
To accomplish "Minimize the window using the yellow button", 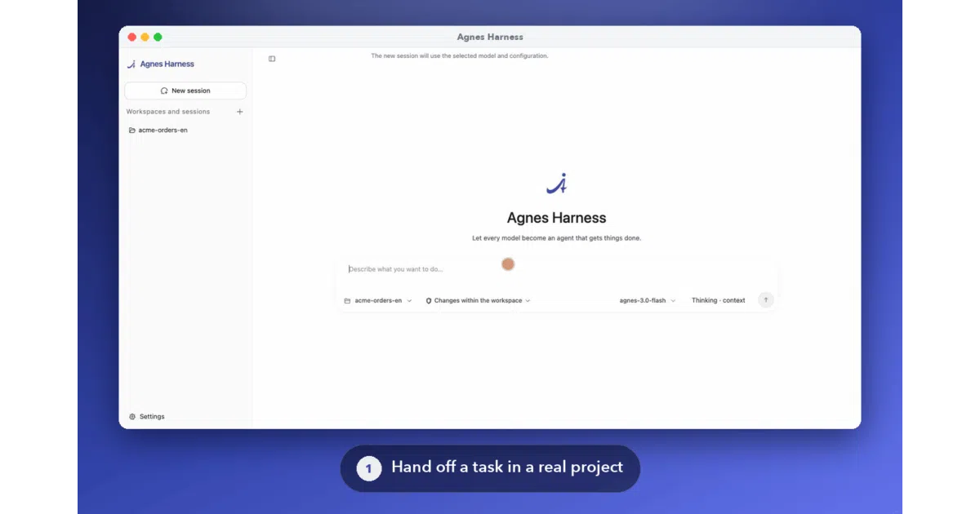I will coord(145,37).
